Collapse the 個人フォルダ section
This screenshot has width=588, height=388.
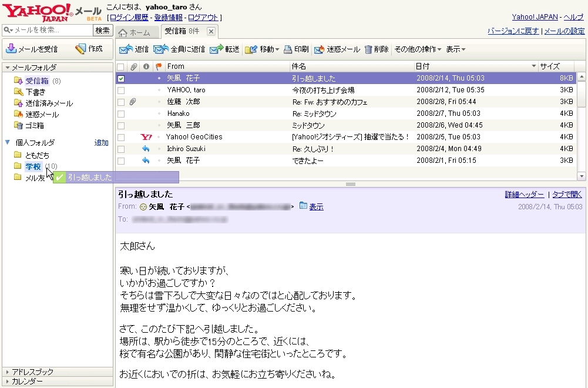(x=7, y=142)
